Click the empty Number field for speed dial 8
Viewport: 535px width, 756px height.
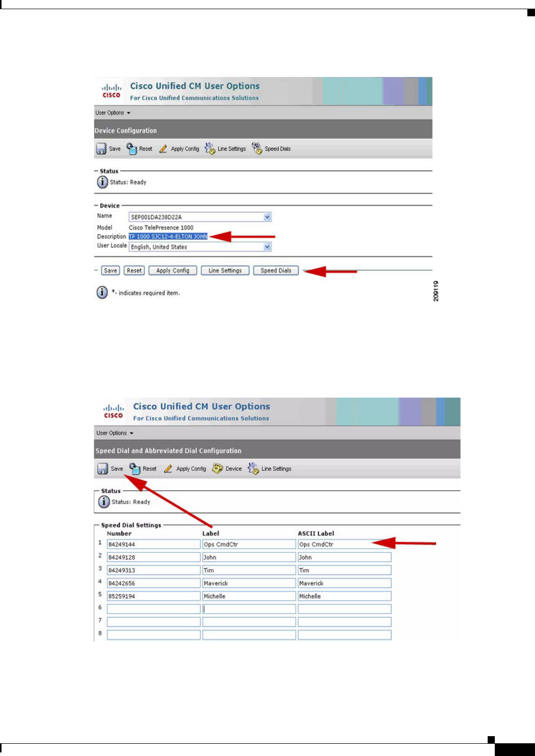tap(154, 635)
